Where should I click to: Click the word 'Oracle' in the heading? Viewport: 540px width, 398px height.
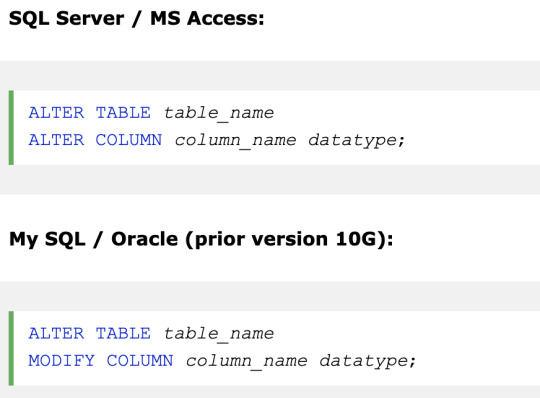pyautogui.click(x=145, y=239)
